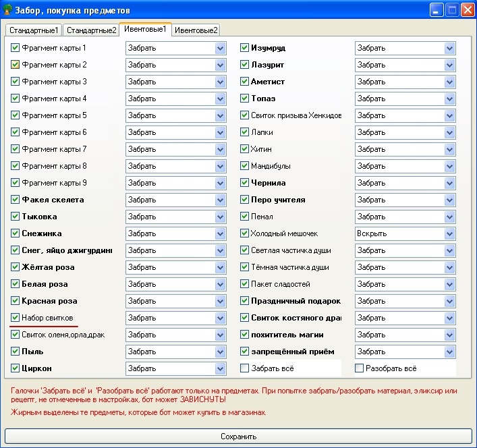
Task: Uncheck the Фрагмент карты 1 checkbox
Action: [16, 48]
